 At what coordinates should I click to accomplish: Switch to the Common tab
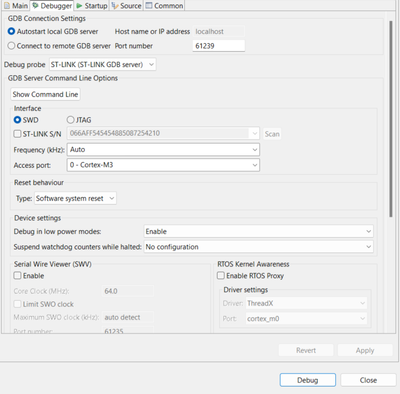click(164, 6)
